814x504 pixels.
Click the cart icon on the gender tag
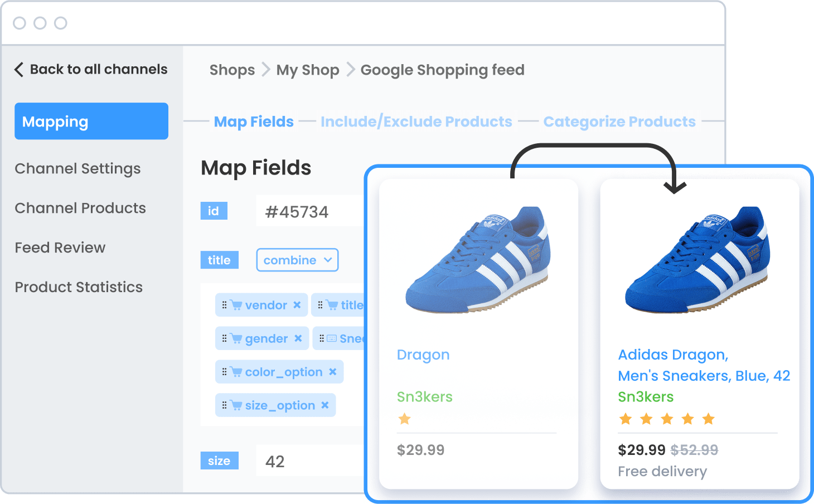click(x=236, y=338)
